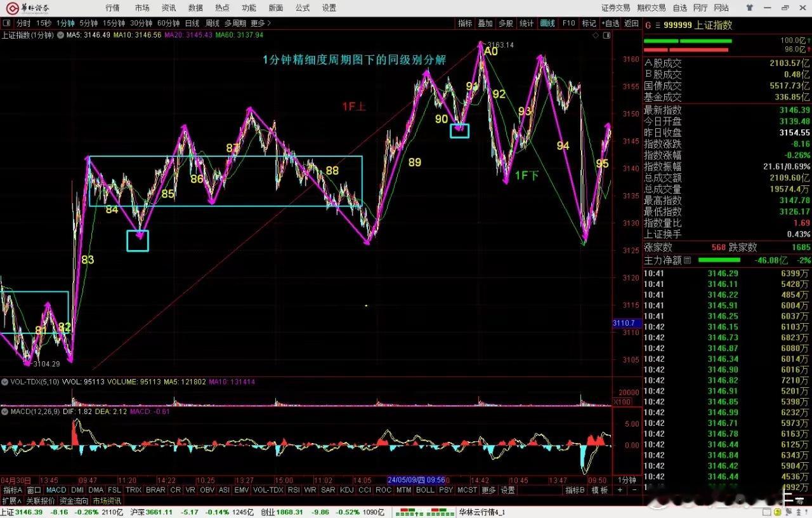
Task: Switch to the 5分钟 chart period
Action: coord(88,23)
